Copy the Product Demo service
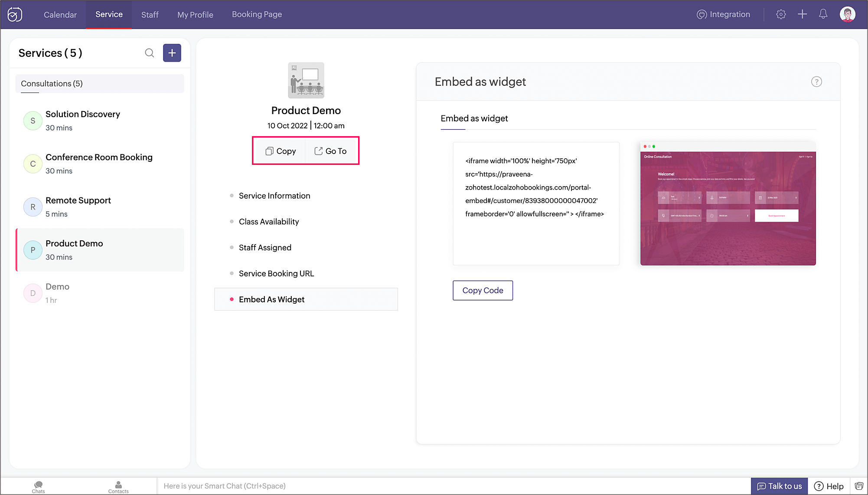The image size is (868, 495). (x=281, y=151)
